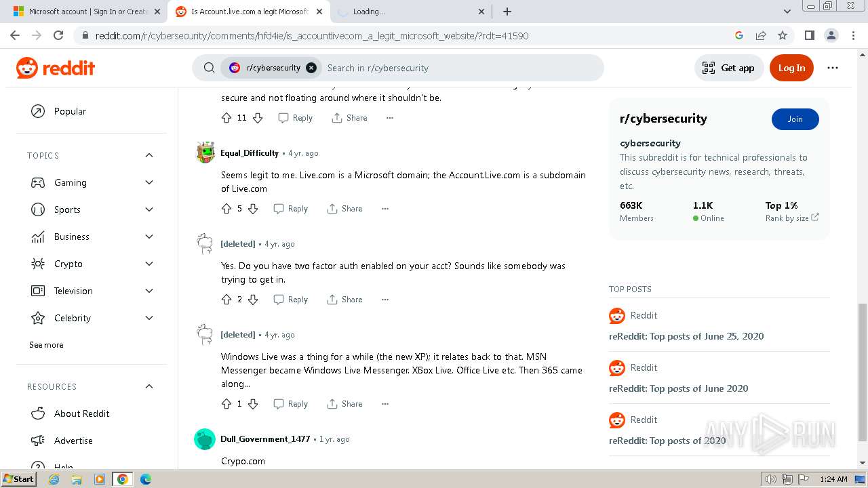Open Equal_Difficulty username link
The width and height of the screenshot is (868, 488).
(250, 153)
